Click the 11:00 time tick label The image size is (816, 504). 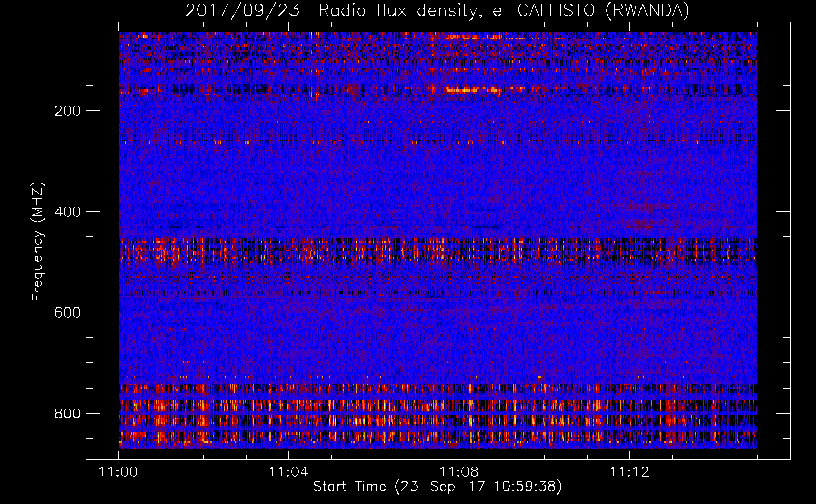coord(119,472)
